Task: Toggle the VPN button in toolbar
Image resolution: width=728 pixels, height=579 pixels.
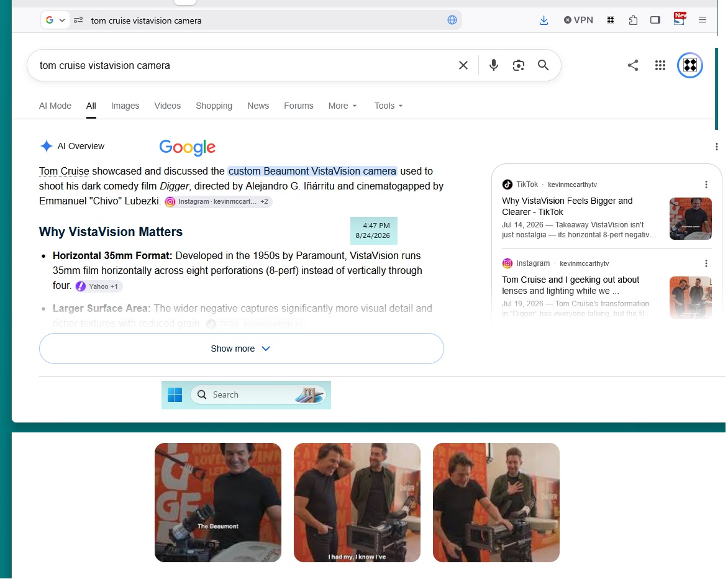Action: pos(578,20)
